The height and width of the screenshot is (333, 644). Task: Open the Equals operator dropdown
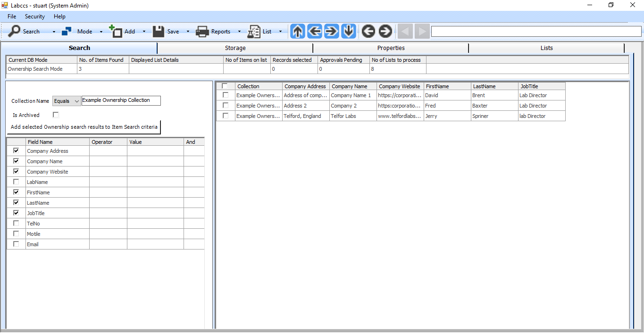[x=67, y=101]
